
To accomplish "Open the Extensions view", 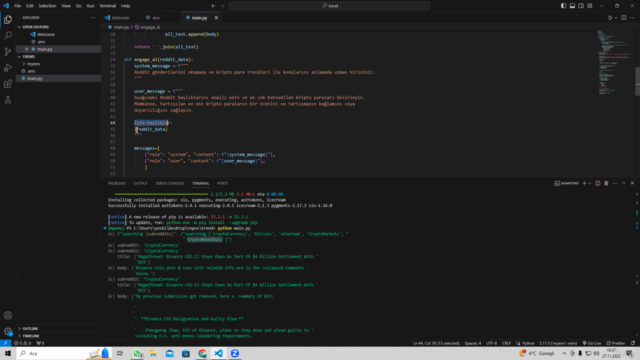I will pyautogui.click(x=8, y=84).
